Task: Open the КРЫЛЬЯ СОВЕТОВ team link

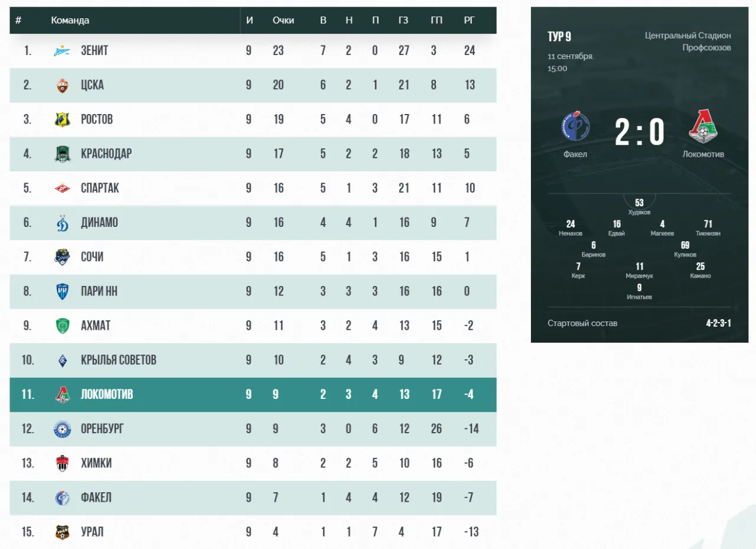Action: 118,360
